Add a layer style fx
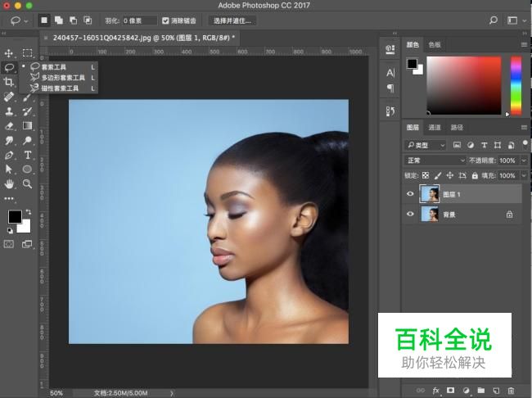The height and width of the screenshot is (398, 532). click(x=435, y=390)
